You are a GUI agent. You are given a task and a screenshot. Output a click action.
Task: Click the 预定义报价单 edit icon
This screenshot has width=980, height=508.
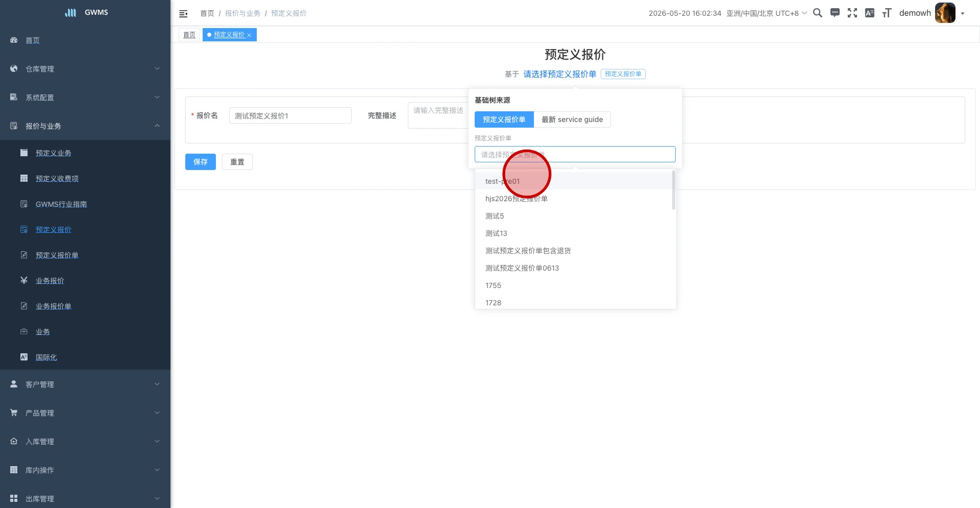click(x=24, y=255)
